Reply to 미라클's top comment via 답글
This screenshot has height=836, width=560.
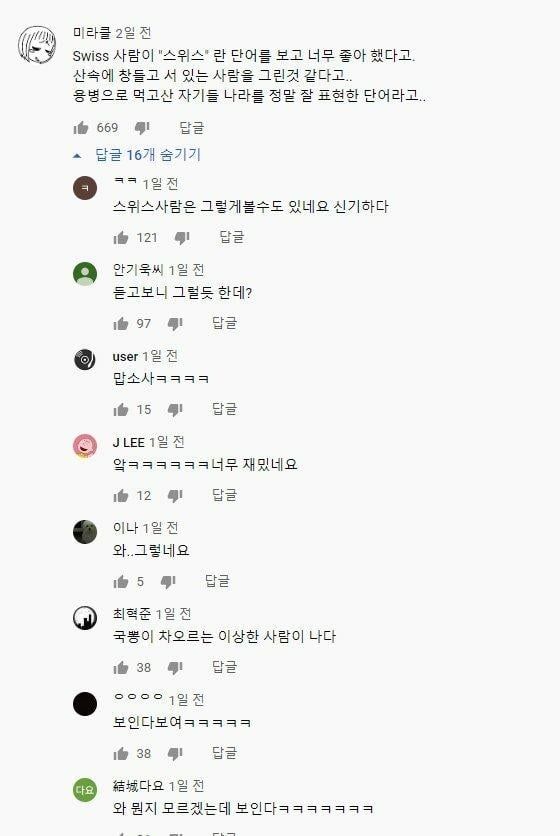click(191, 127)
